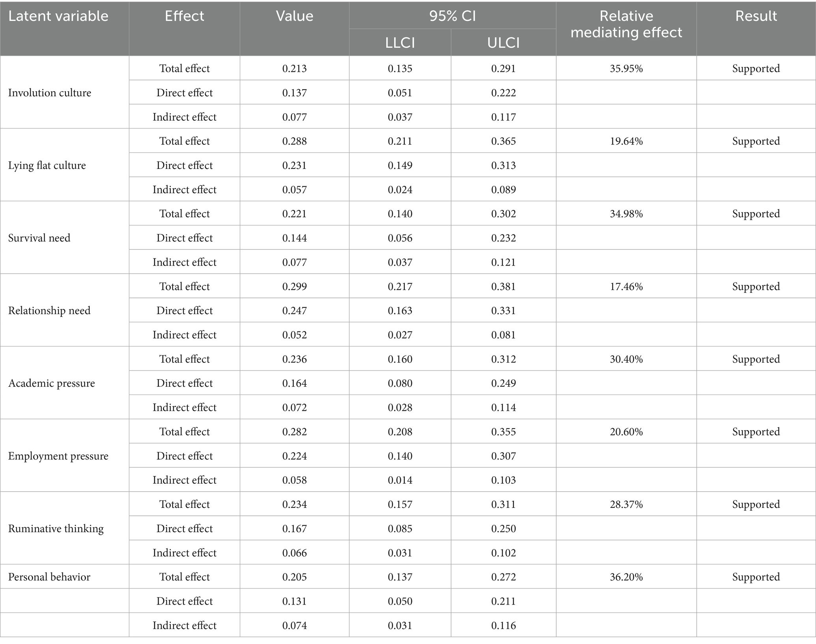This screenshot has width=816, height=644.
Task: Click the "Lying flat culture" cell
Action: pyautogui.click(x=47, y=165)
